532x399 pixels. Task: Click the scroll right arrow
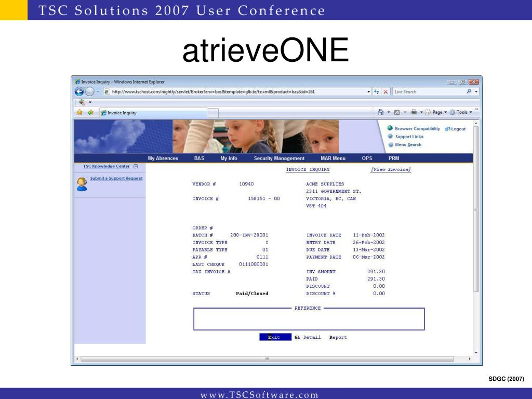470,358
